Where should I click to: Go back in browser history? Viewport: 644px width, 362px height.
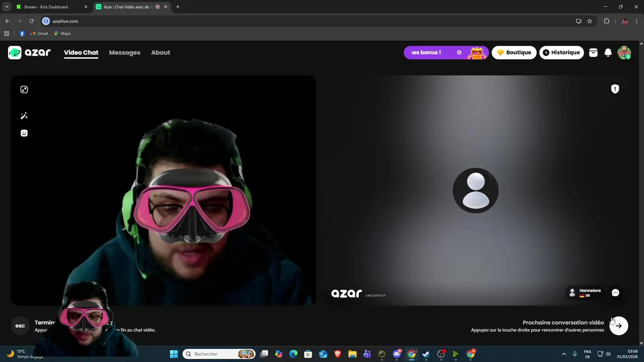click(7, 21)
